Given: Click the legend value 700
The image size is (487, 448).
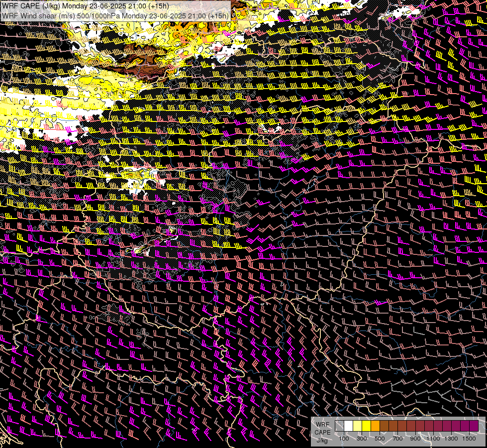Looking at the screenshot, I should 397,439.
